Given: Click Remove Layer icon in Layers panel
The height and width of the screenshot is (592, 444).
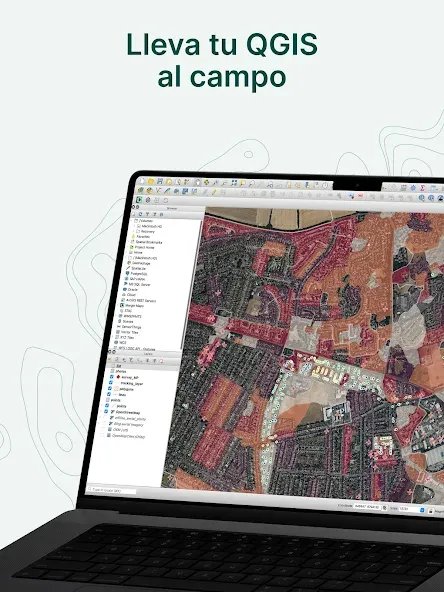Looking at the screenshot, I should [161, 361].
